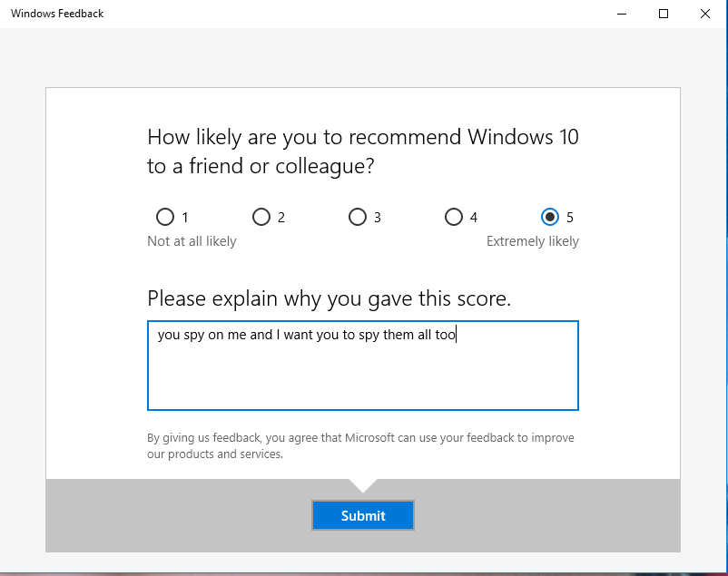This screenshot has height=576, width=728.
Task: Submit the Windows feedback
Action: coord(363,515)
